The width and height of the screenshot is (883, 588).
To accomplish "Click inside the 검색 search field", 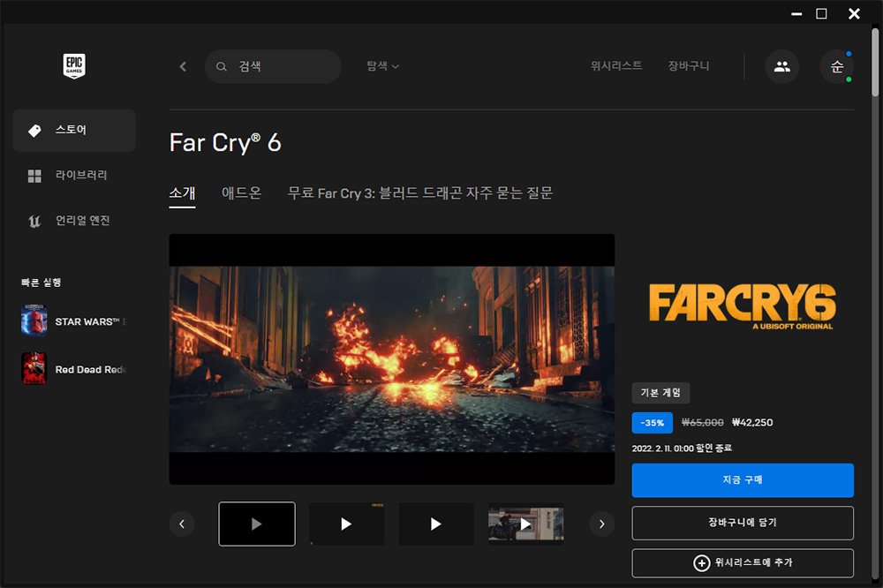I will tap(273, 66).
